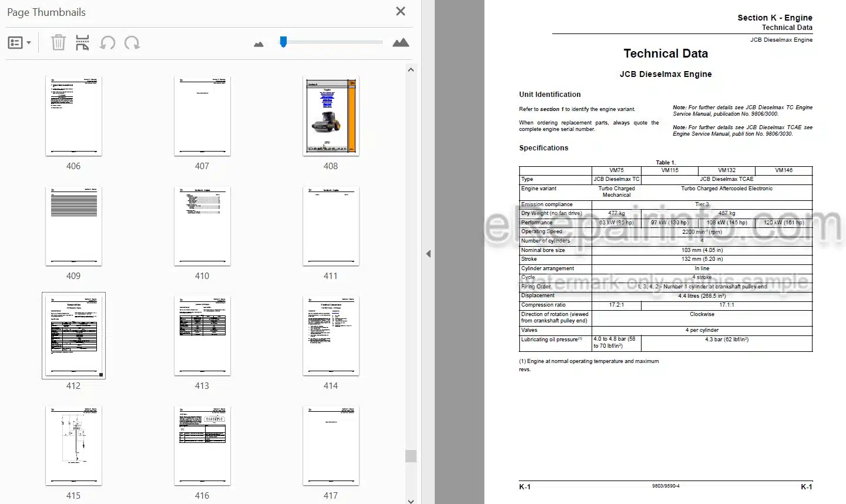
Task: Click the 'Technical Data' page heading
Action: point(666,53)
